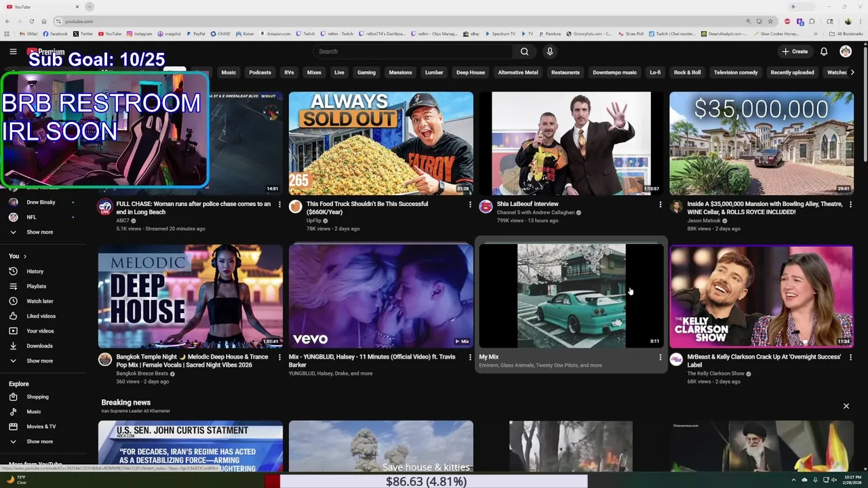
Task: Start voice search with microphone icon
Action: 550,52
